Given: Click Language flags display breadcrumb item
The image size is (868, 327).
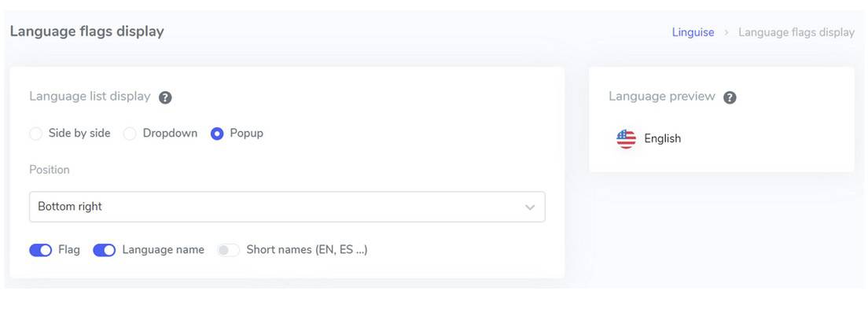Looking at the screenshot, I should click(x=796, y=32).
